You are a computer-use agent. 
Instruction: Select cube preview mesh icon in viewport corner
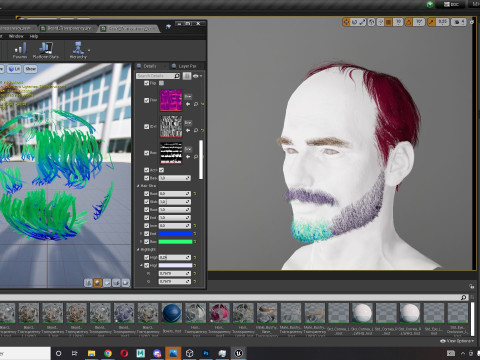click(x=116, y=283)
